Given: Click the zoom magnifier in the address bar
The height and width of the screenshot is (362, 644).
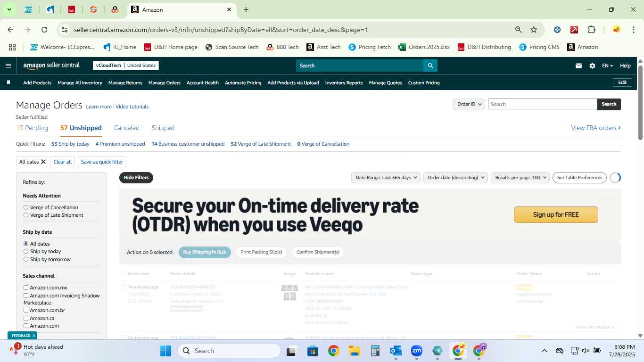Looking at the screenshot, I should [x=519, y=30].
